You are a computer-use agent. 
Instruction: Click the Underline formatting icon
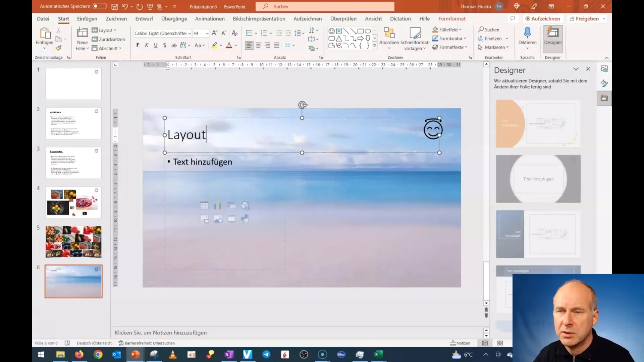pyautogui.click(x=155, y=45)
